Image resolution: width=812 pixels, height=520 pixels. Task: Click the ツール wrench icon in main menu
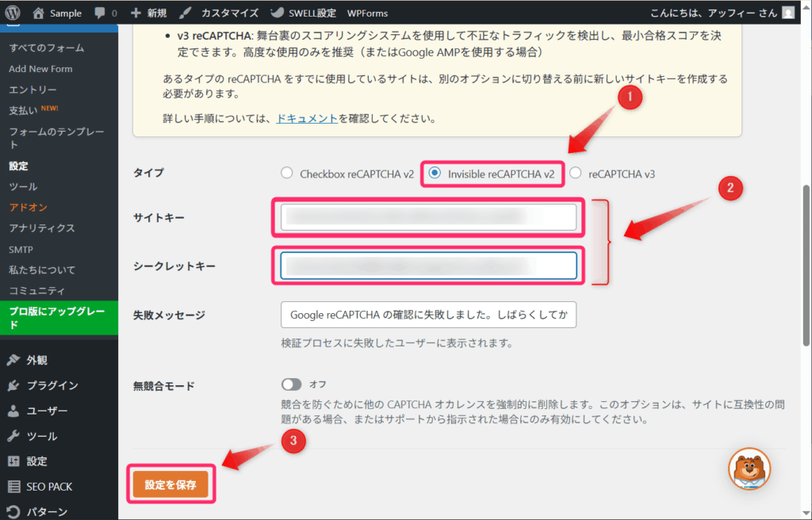click(x=13, y=436)
